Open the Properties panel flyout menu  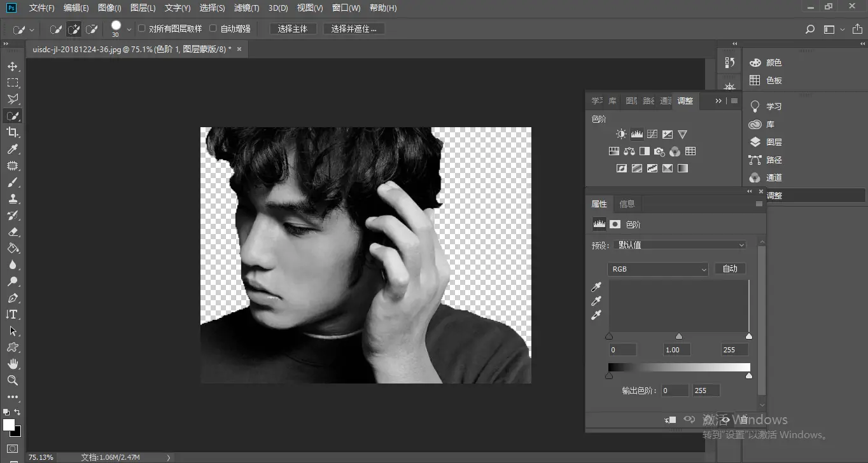click(759, 204)
